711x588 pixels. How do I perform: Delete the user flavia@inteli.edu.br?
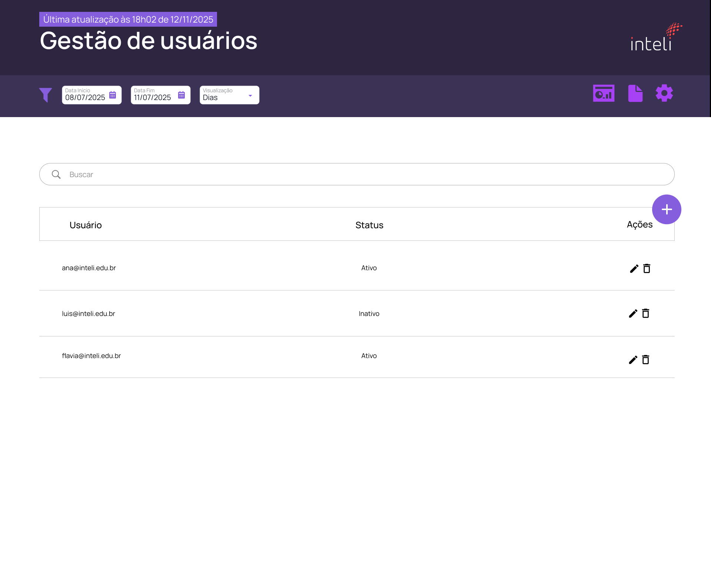coord(645,359)
